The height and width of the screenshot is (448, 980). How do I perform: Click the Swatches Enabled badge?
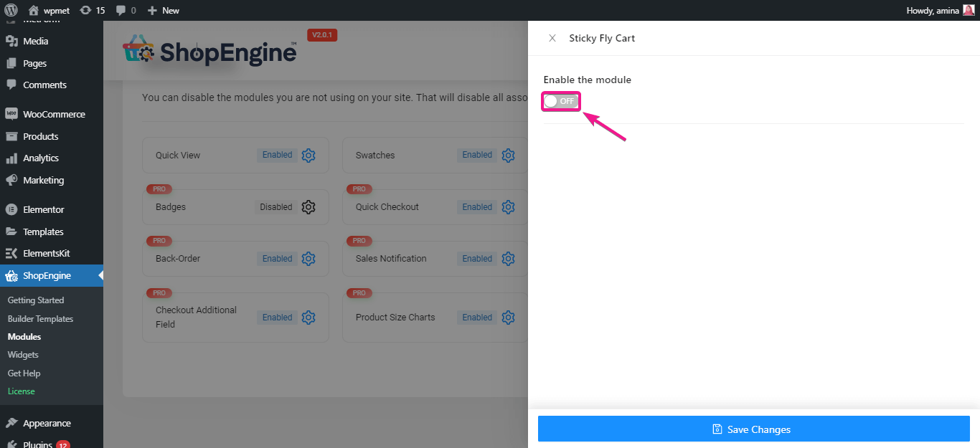point(477,155)
